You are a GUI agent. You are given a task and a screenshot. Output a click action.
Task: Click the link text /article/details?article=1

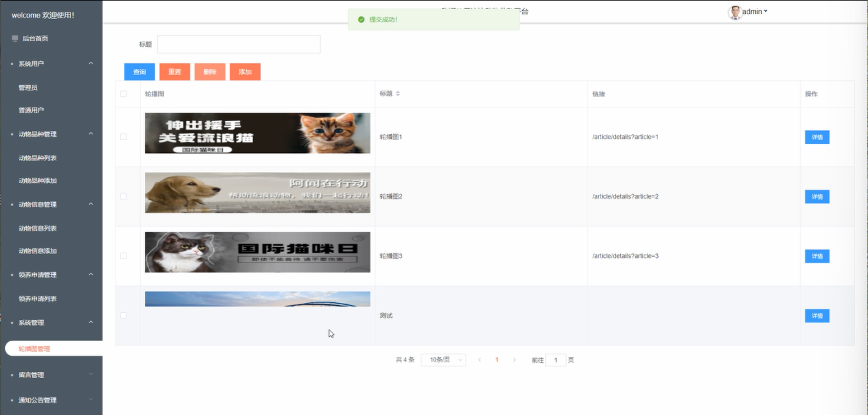click(625, 137)
